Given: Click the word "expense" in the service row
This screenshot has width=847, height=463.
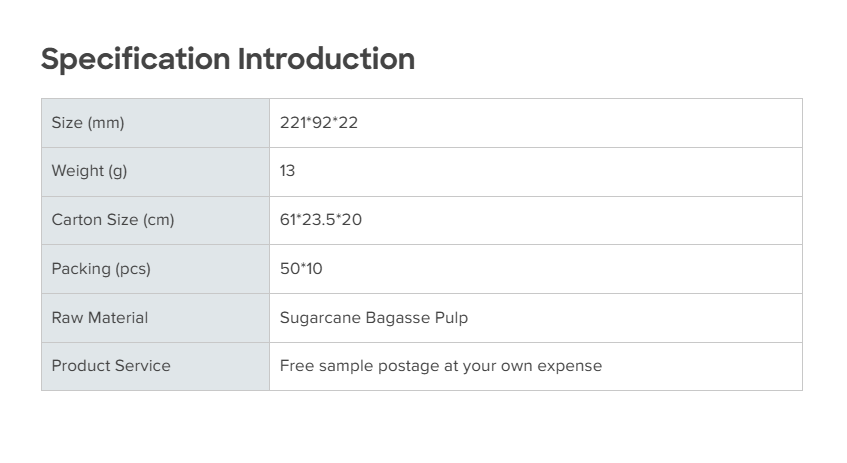Looking at the screenshot, I should tap(569, 367).
